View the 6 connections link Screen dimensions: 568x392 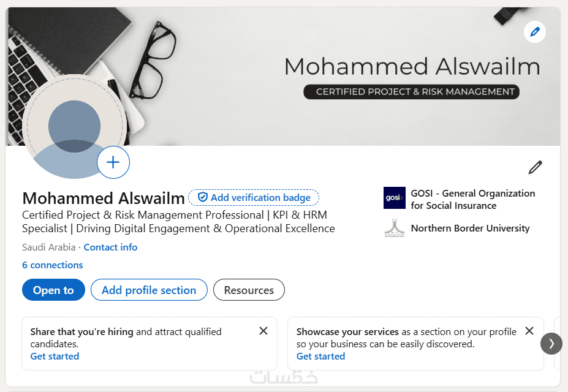point(53,265)
